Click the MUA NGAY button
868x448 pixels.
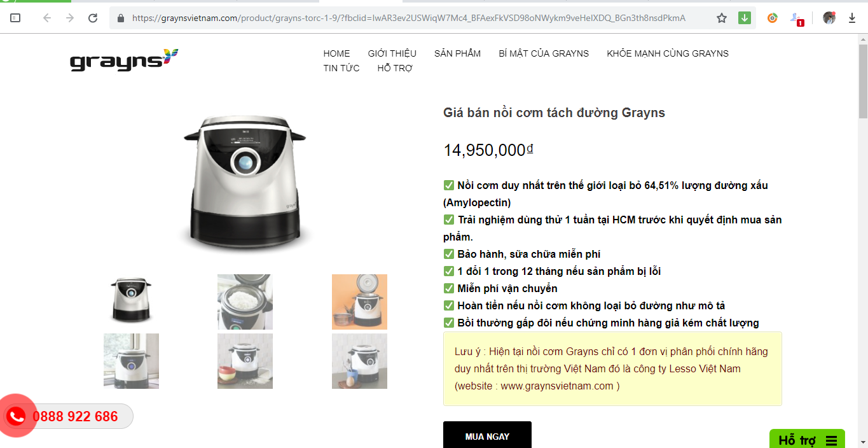487,436
